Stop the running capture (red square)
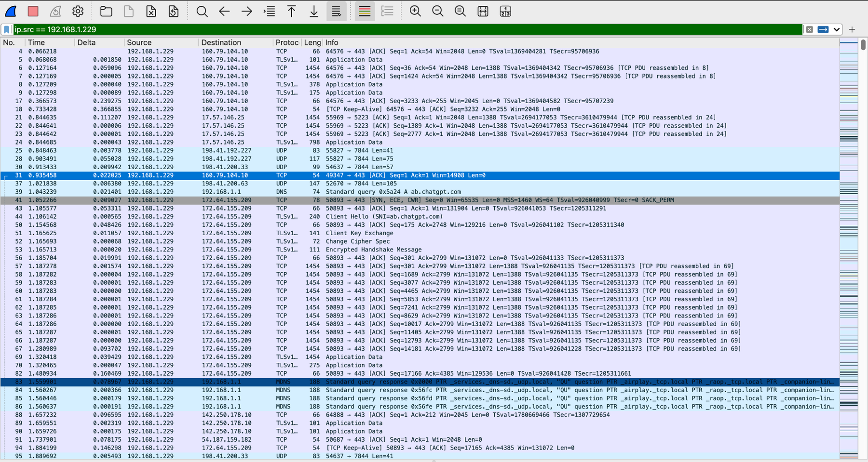 pyautogui.click(x=33, y=11)
